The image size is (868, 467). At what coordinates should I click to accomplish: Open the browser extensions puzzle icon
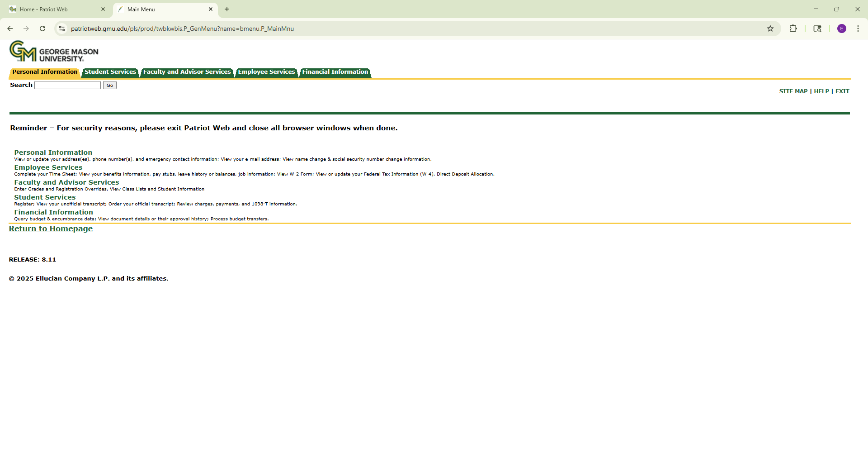pos(793,28)
